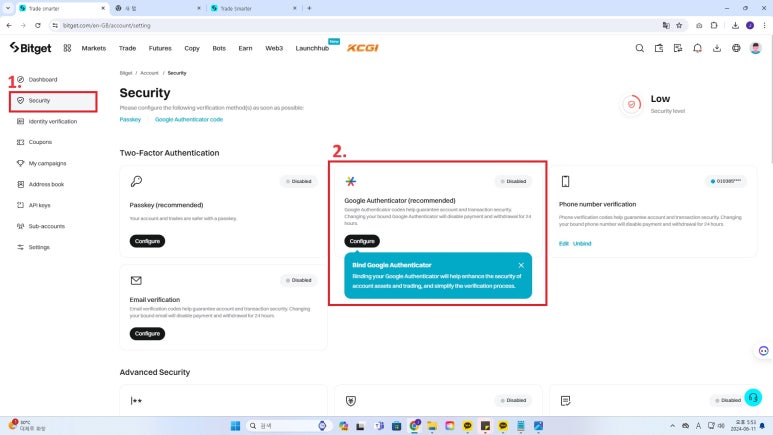Click the Google Authenticator code link
The image size is (773, 435).
coord(189,119)
